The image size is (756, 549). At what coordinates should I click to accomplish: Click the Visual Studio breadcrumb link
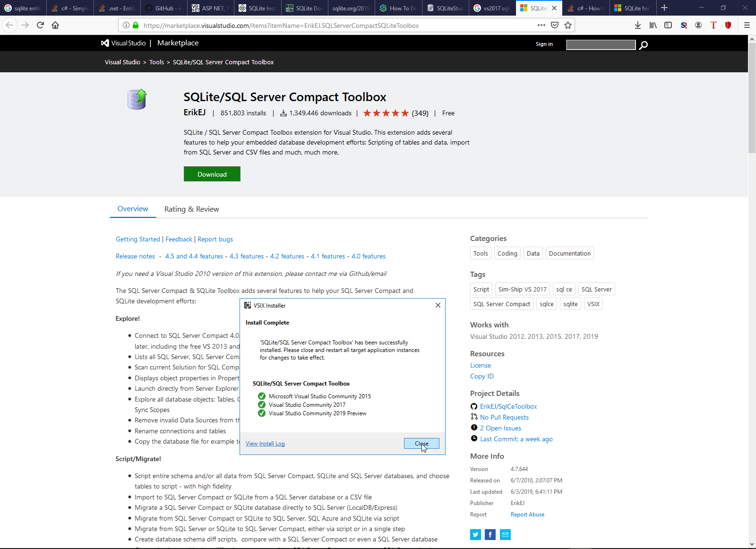click(122, 62)
